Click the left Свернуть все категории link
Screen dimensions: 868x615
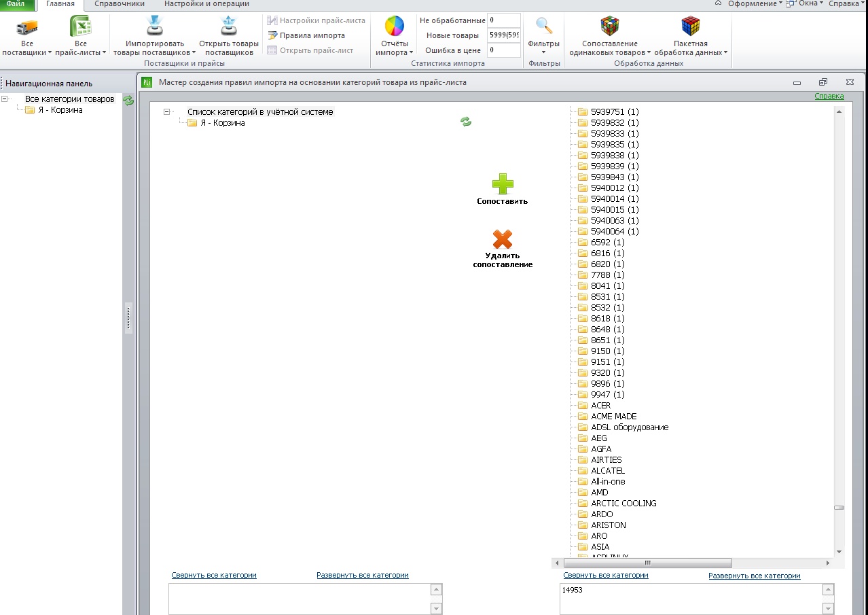[214, 575]
